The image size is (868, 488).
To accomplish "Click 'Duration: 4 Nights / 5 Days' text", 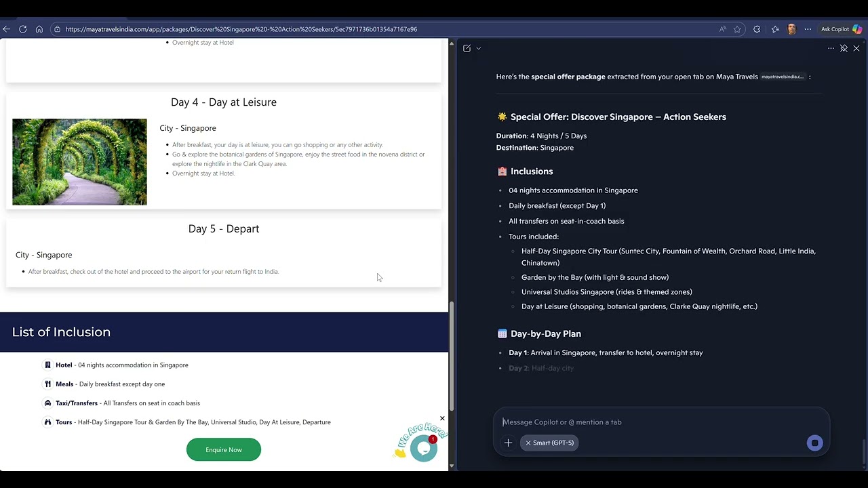I will pyautogui.click(x=541, y=136).
